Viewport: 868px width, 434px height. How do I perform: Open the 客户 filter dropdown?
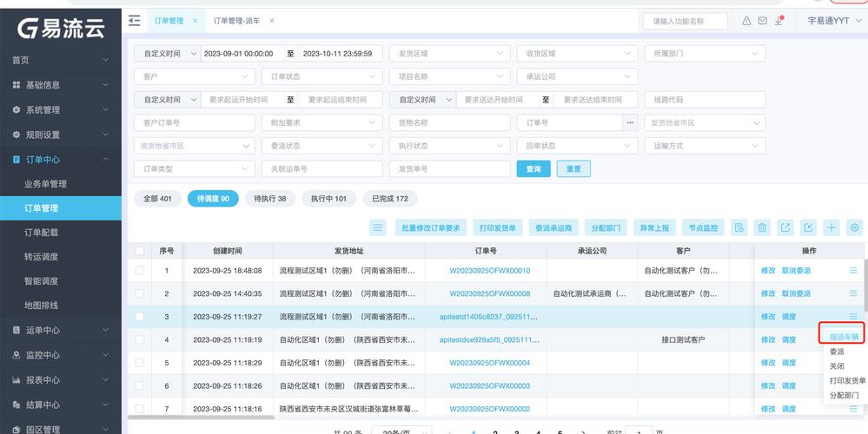tap(195, 77)
